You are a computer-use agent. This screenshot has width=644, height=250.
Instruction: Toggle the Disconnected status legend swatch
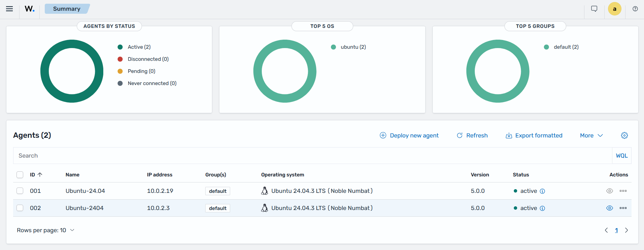click(120, 59)
